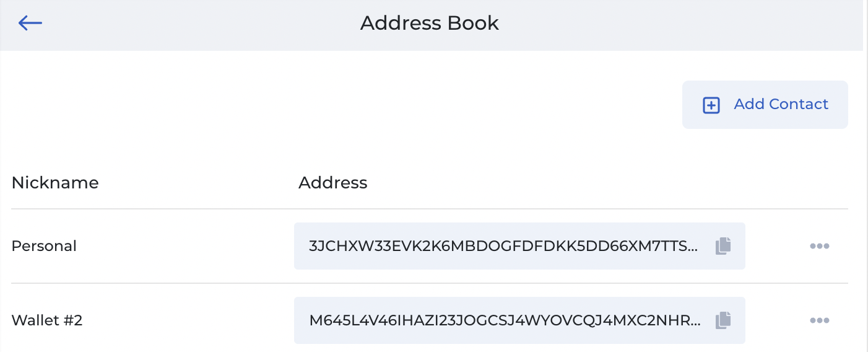Click the truncated end of Wallet #2 address
Image resolution: width=868 pixels, height=352 pixels.
(693, 320)
